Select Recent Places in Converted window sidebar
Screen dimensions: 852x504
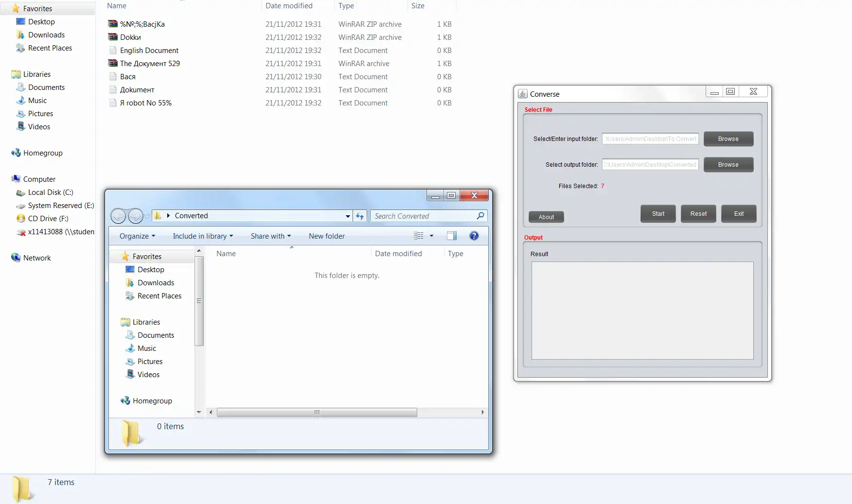(160, 296)
